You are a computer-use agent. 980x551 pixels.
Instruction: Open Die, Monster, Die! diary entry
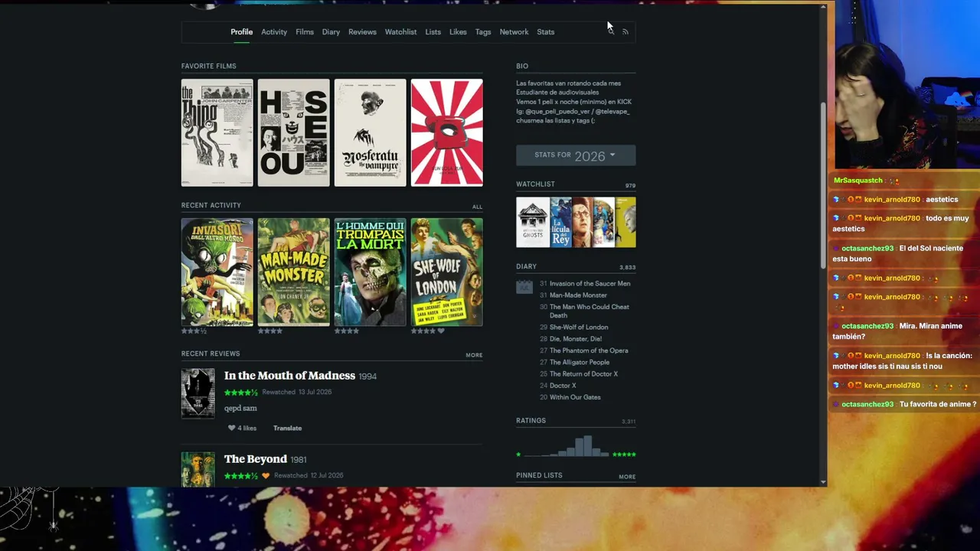click(576, 339)
